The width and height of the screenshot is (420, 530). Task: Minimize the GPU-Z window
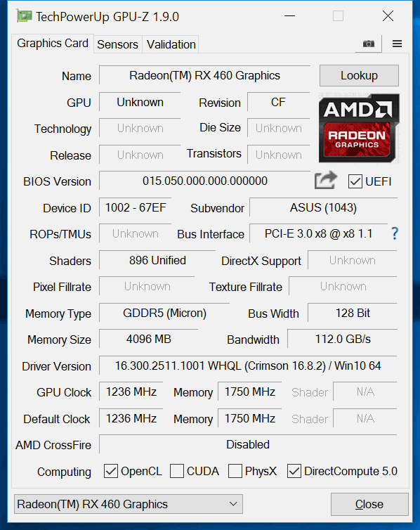point(289,16)
